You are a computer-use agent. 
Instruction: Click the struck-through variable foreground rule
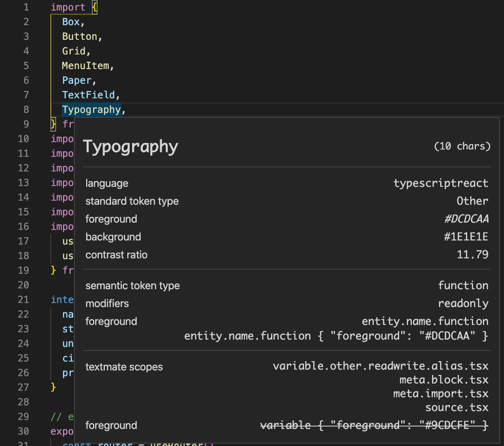374,425
